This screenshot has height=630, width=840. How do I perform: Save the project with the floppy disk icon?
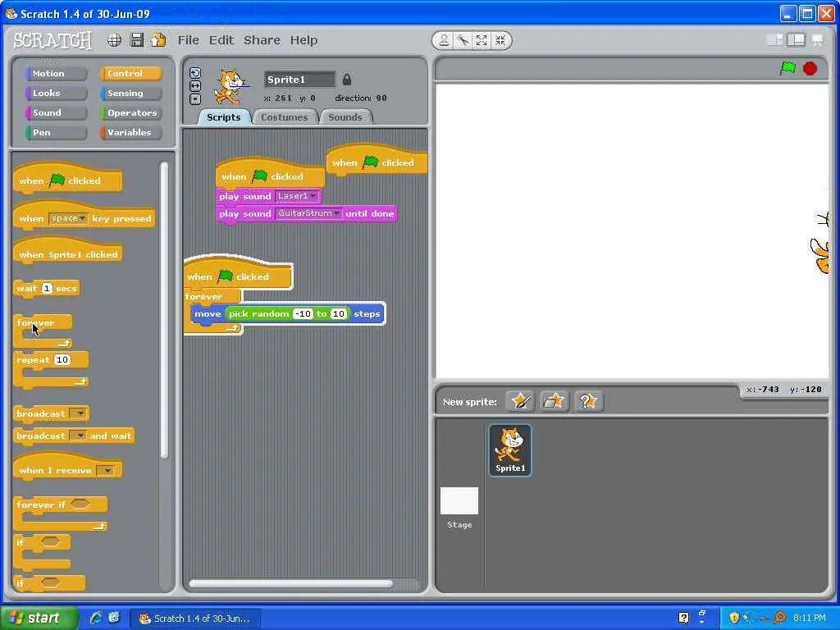tap(137, 40)
